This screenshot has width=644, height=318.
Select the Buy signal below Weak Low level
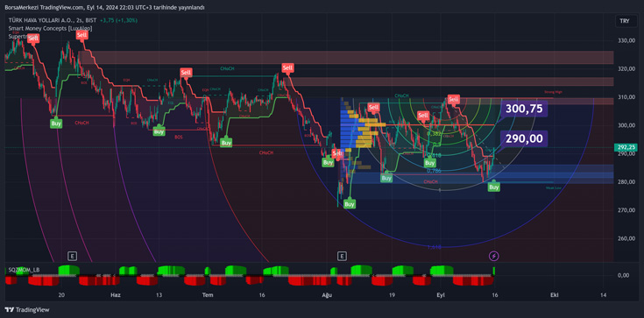click(494, 187)
